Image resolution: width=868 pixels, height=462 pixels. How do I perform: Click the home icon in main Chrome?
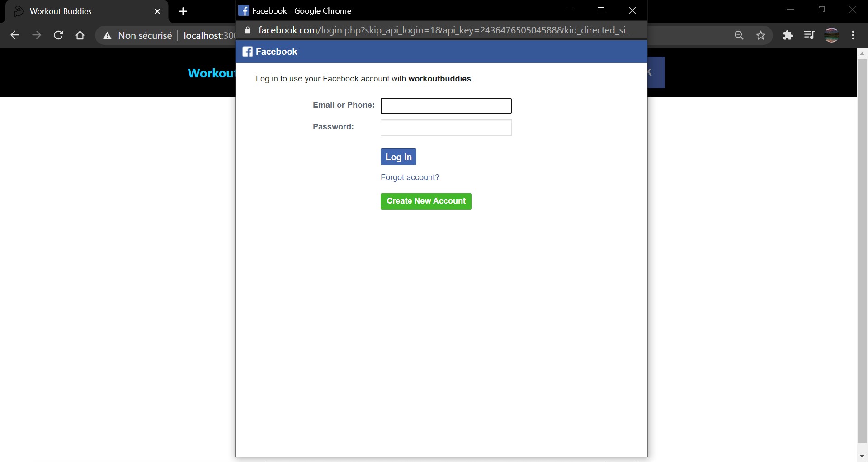80,35
